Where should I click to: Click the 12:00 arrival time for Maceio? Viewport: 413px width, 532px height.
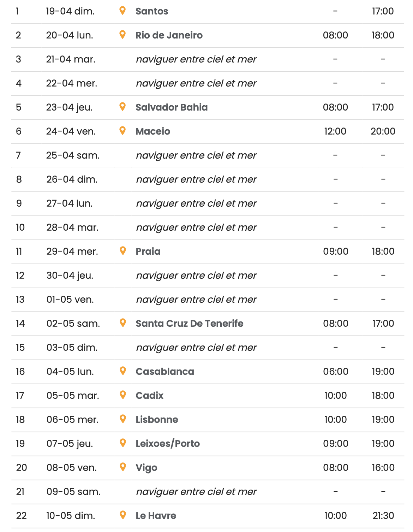(x=335, y=131)
